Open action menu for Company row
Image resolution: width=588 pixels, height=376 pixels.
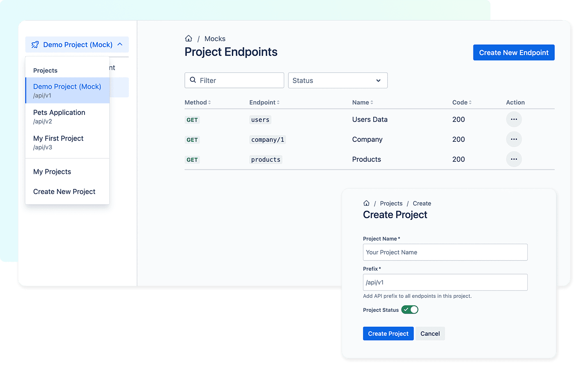514,139
